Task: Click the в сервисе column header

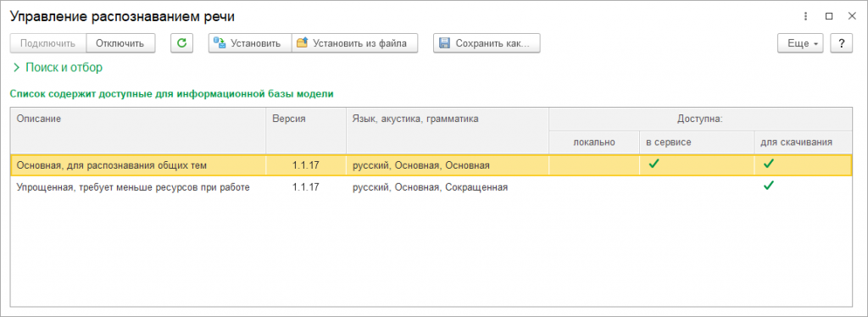Action: click(697, 142)
